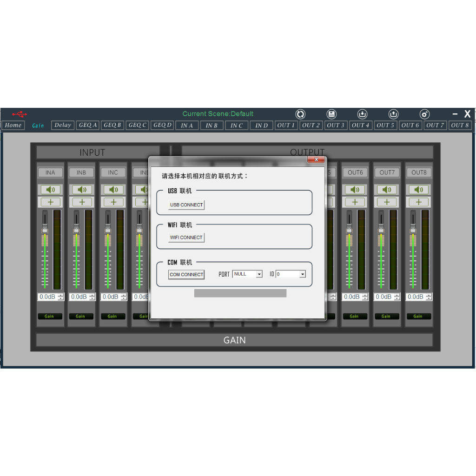Toggle the INB plus phase button
476x476 pixels.
point(82,202)
